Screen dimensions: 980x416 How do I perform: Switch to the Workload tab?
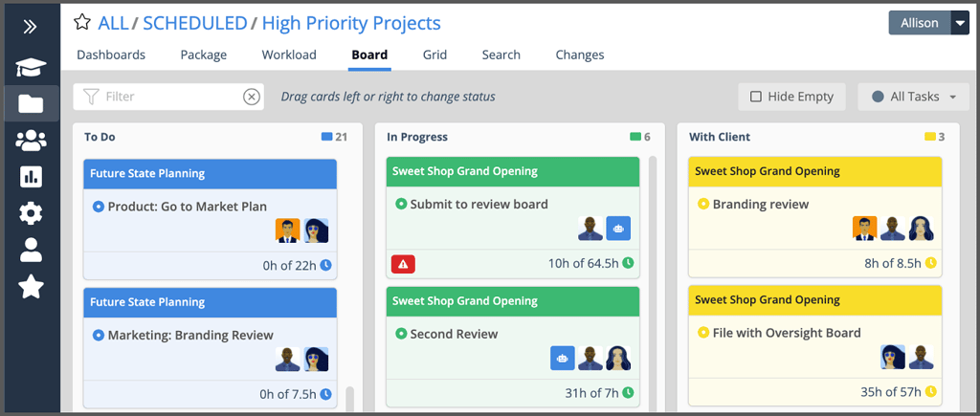click(289, 55)
